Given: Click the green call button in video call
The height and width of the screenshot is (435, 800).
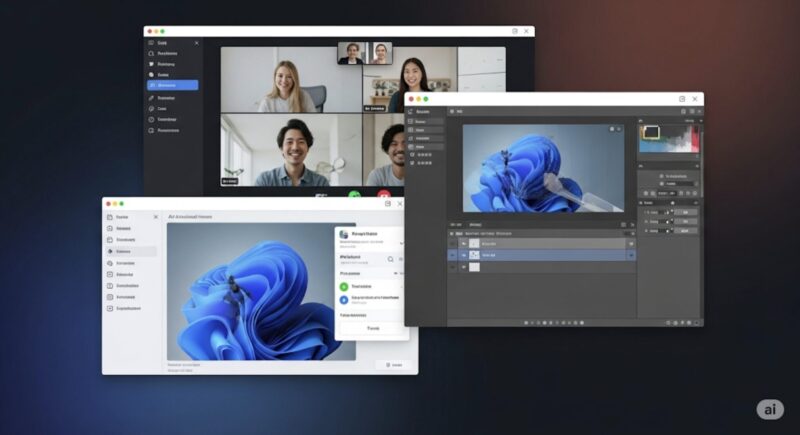Looking at the screenshot, I should 355,195.
